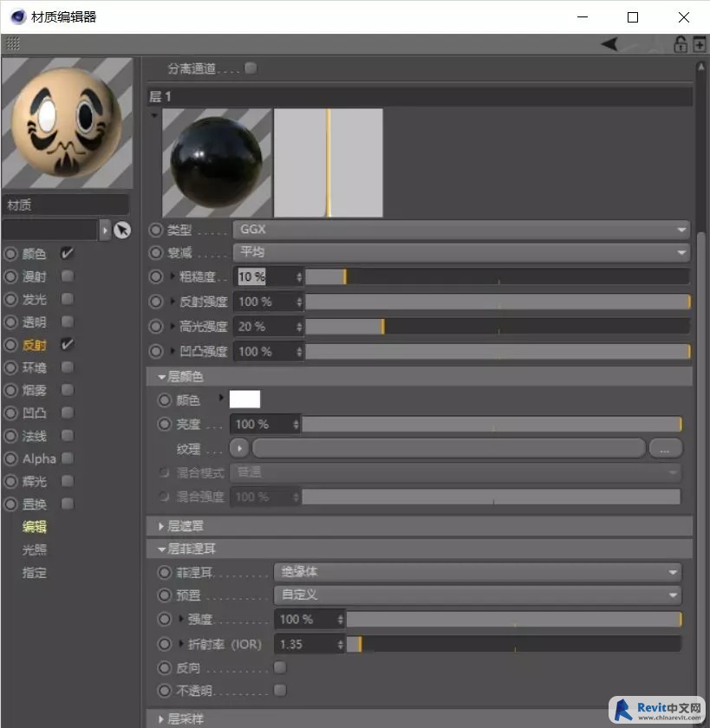Open the 衰减 dropdown showing 平均
710x728 pixels.
pyautogui.click(x=461, y=252)
